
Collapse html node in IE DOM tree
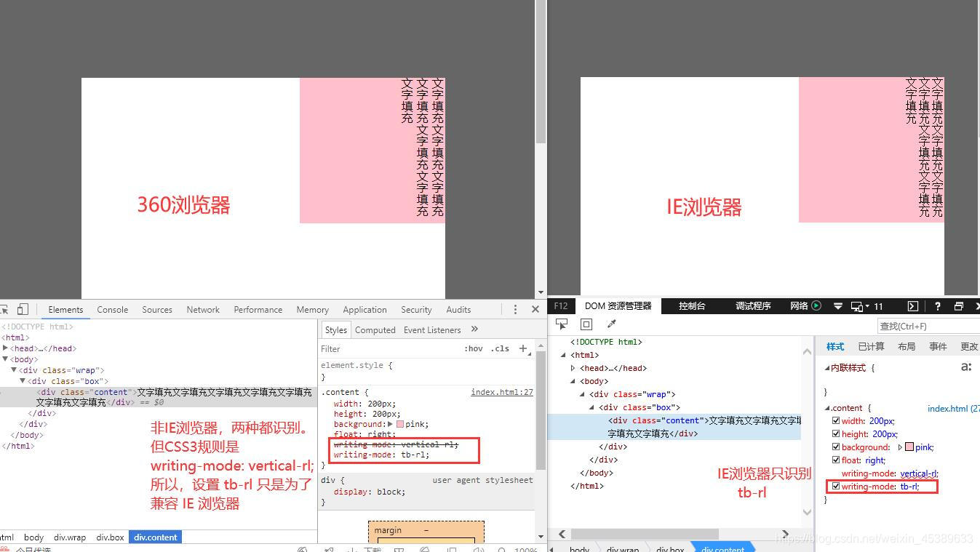(x=564, y=355)
